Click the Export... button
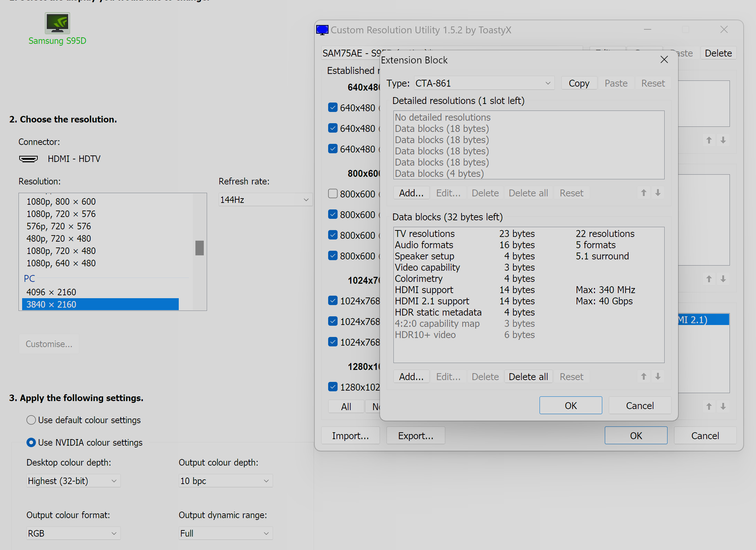 [416, 436]
